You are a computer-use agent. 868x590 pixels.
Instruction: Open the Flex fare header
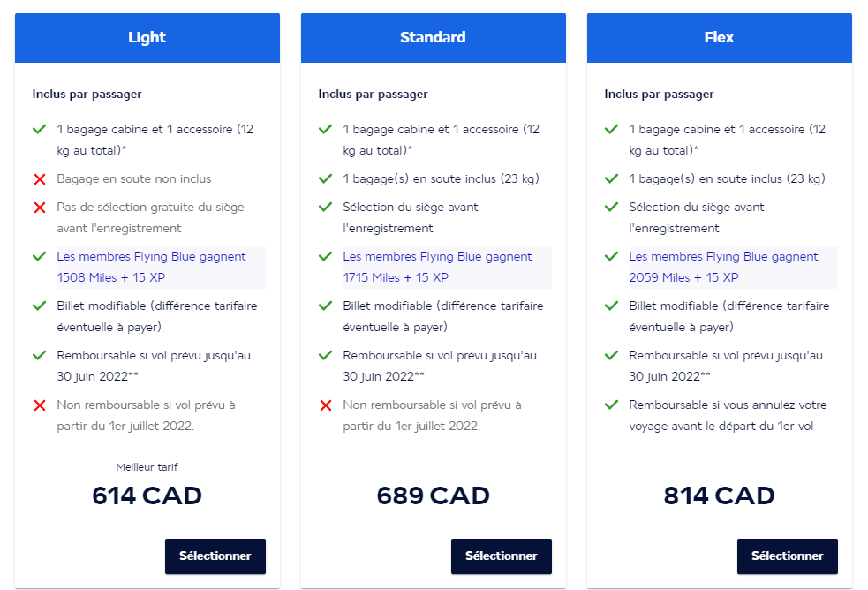[719, 37]
